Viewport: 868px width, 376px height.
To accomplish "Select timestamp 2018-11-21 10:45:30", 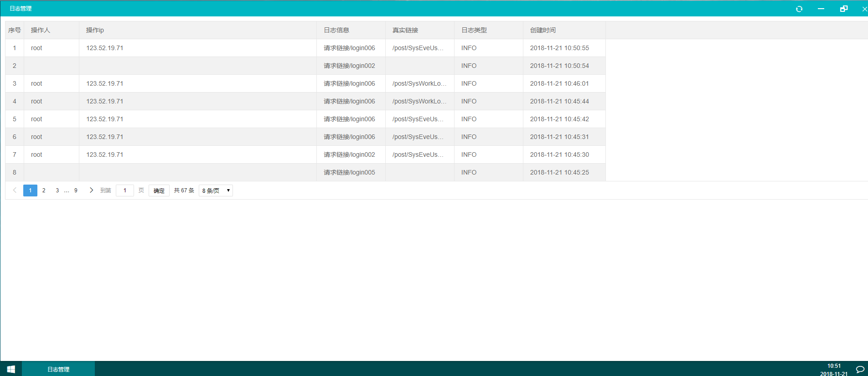I will (559, 155).
